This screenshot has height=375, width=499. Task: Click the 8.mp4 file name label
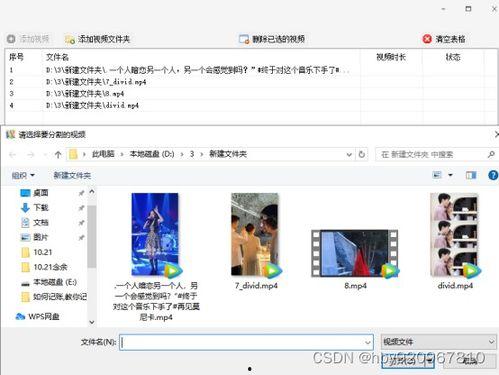click(x=355, y=286)
